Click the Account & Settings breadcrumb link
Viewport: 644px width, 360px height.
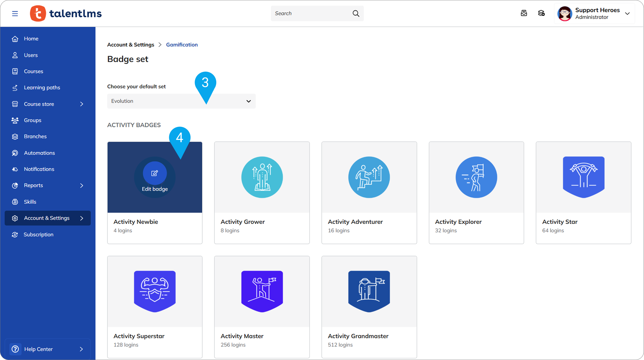(x=131, y=45)
